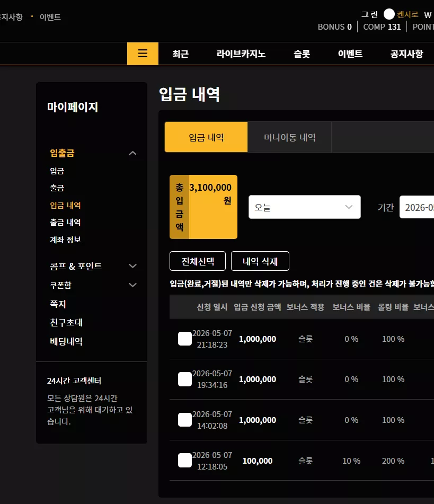
Task: Click the 신청 일시 column header
Action: click(212, 307)
